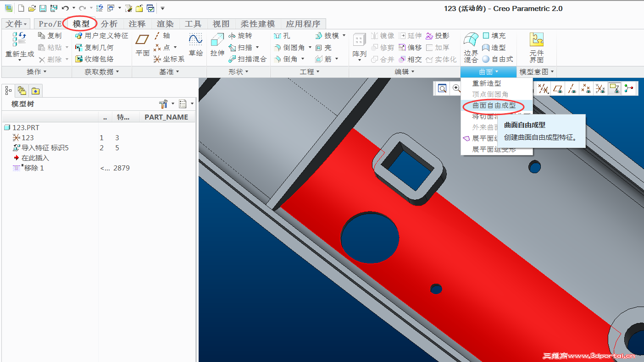Expand the 操作 (Operations) group dropdown

(x=37, y=72)
